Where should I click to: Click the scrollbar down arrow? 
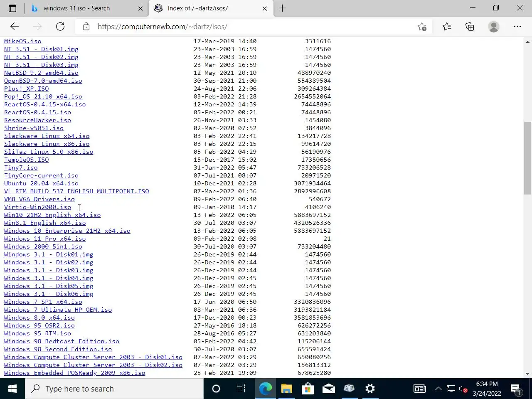(527, 374)
